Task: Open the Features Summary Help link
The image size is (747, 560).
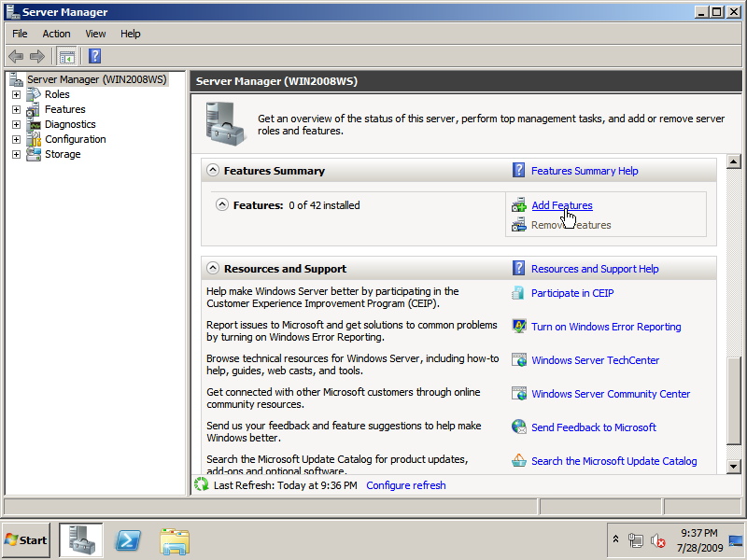Action: click(x=585, y=171)
